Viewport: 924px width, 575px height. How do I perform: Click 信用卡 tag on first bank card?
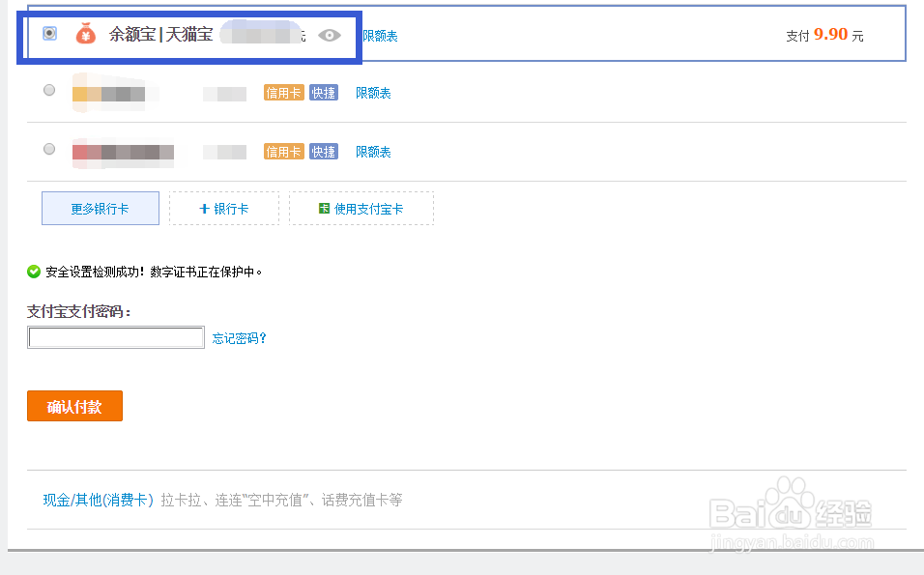tap(283, 93)
